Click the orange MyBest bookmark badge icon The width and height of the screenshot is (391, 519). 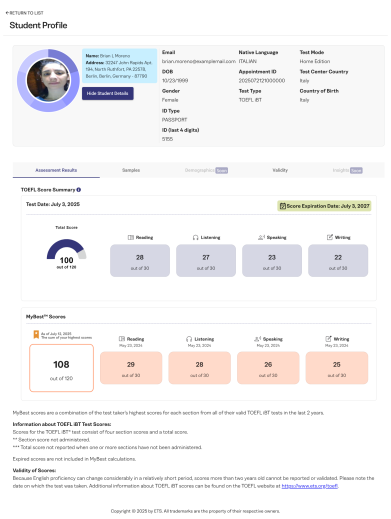pyautogui.click(x=36, y=334)
